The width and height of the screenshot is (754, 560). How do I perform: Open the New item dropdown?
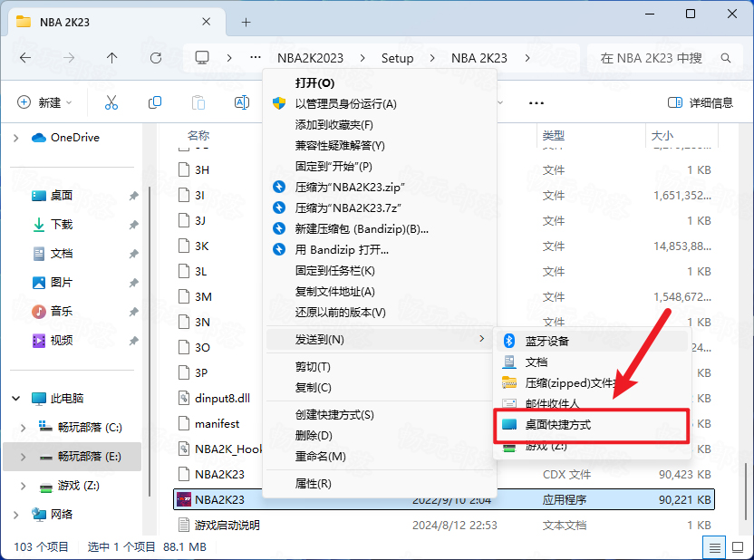pos(44,102)
